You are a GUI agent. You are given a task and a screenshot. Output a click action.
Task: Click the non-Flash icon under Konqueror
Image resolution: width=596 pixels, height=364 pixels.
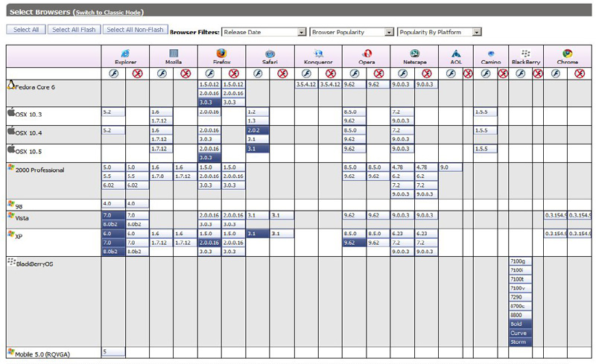coord(331,74)
